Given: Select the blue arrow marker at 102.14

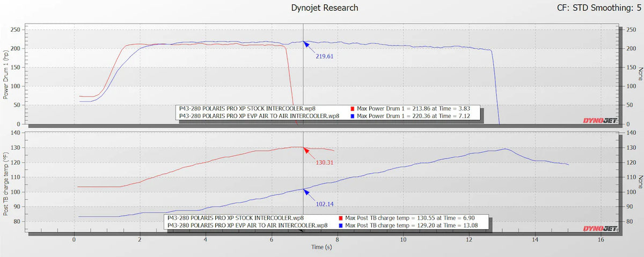Looking at the screenshot, I should (305, 190).
